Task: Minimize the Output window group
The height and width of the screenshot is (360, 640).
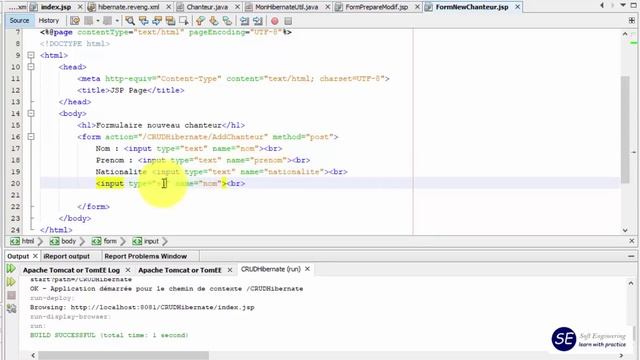Action: tap(631, 256)
